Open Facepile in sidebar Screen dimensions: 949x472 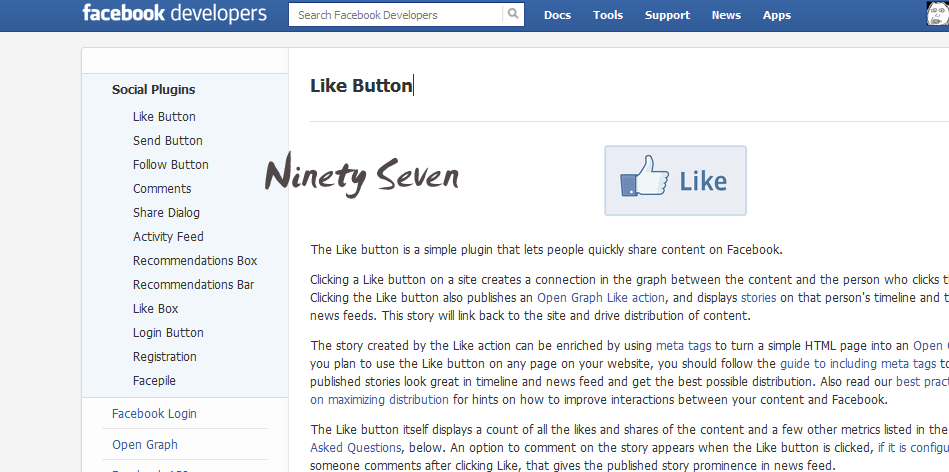(154, 381)
